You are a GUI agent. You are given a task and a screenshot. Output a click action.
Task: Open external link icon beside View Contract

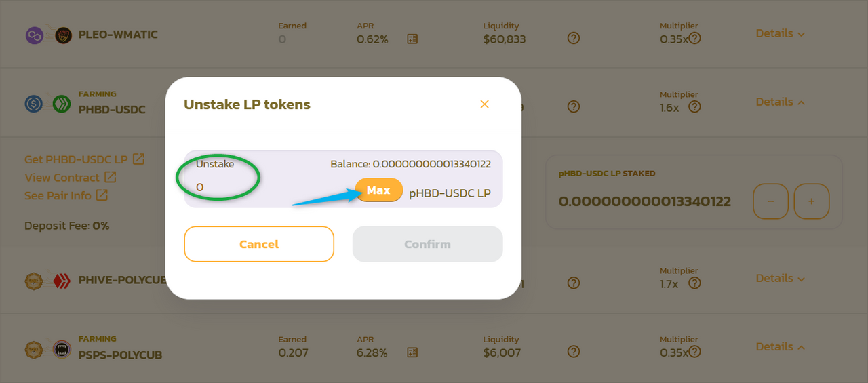tap(110, 177)
